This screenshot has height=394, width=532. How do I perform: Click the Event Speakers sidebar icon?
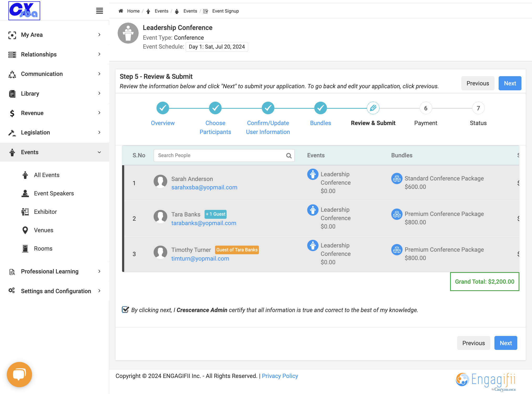click(x=25, y=193)
